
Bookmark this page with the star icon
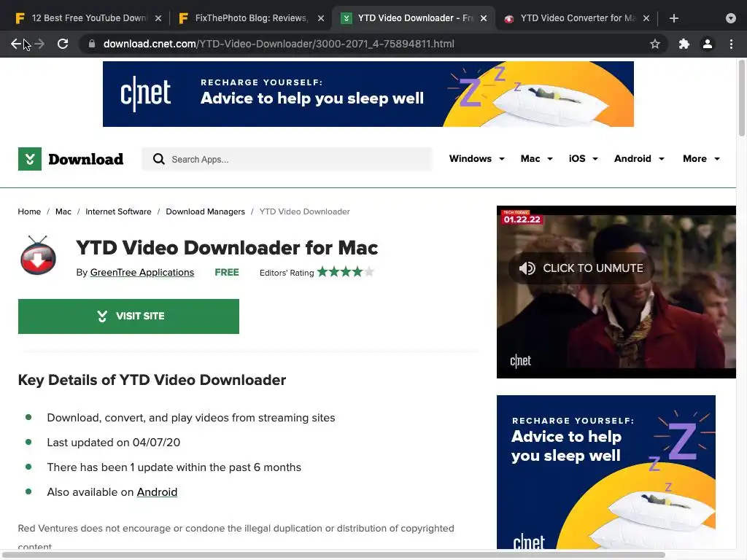[655, 44]
